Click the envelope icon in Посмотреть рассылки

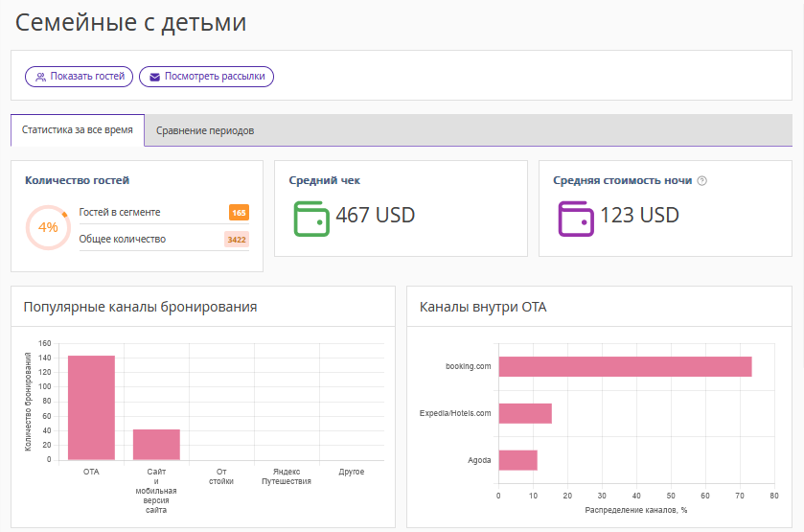pyautogui.click(x=154, y=77)
